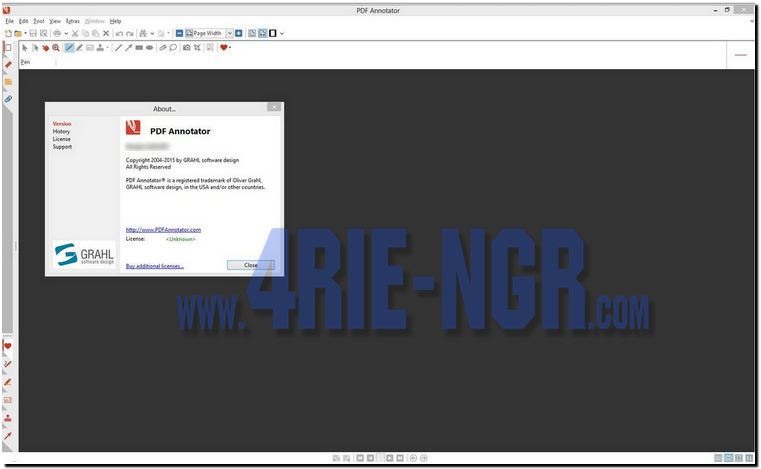Open the Extras menu
761x469 pixels.
point(73,21)
